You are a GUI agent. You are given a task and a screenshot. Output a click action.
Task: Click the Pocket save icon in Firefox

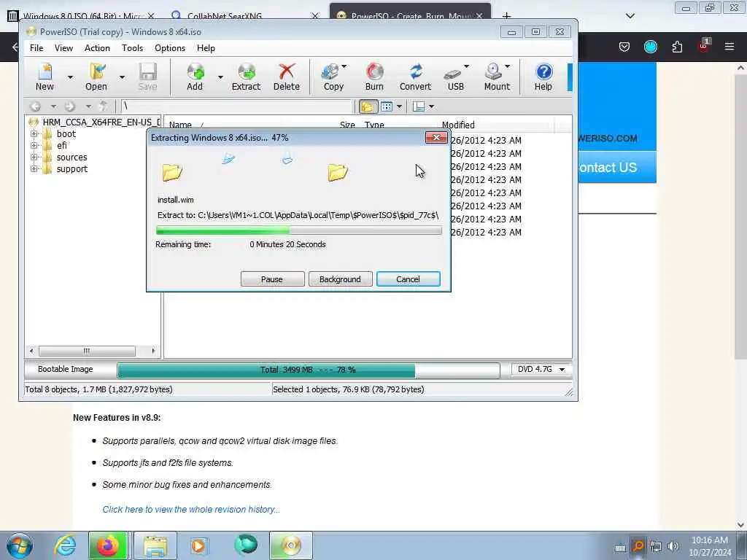click(x=624, y=47)
